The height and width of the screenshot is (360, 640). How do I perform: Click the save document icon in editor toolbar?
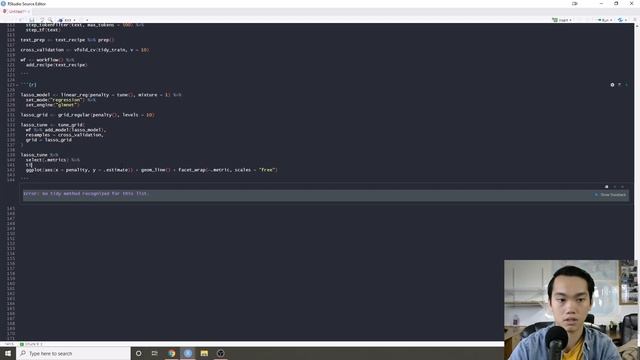point(32,20)
